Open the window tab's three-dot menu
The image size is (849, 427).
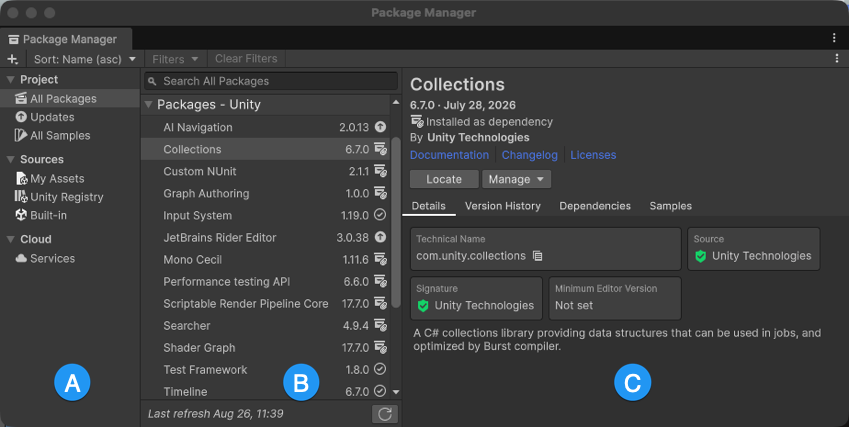click(834, 37)
